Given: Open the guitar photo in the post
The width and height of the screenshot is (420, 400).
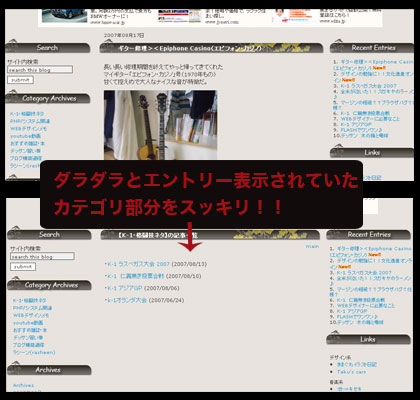Looking at the screenshot, I should click(x=161, y=125).
